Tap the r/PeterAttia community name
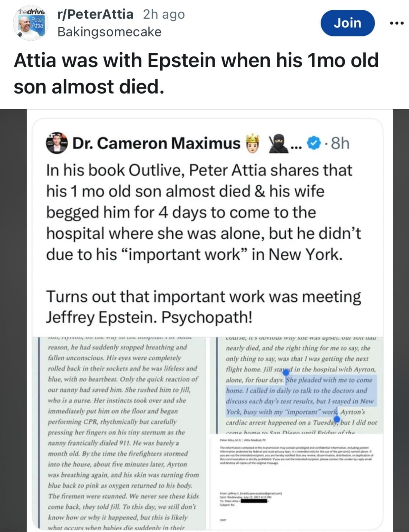This screenshot has height=532, width=409. pyautogui.click(x=95, y=14)
